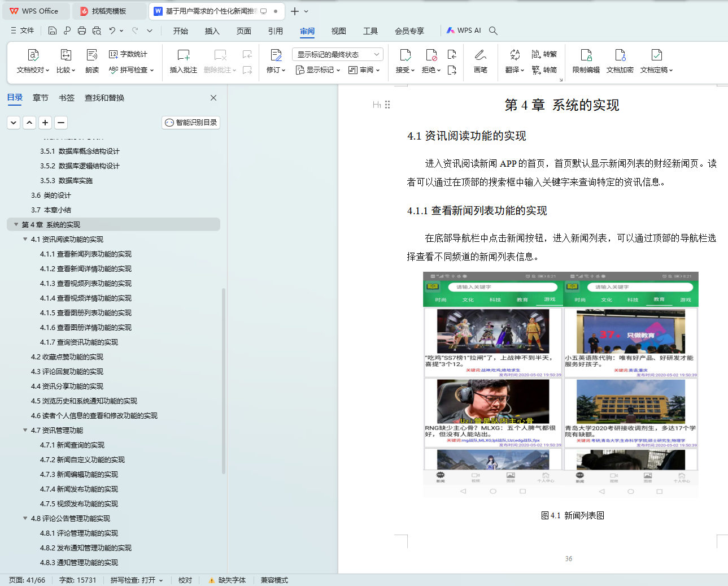This screenshot has width=728, height=586.
Task: Run 拼写检查 spell check
Action: (131, 70)
